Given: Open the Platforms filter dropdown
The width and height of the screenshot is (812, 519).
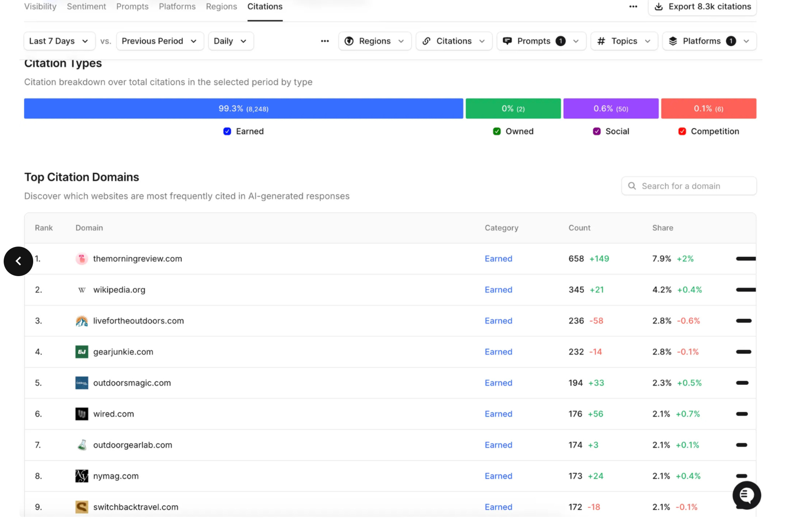Looking at the screenshot, I should coord(709,41).
